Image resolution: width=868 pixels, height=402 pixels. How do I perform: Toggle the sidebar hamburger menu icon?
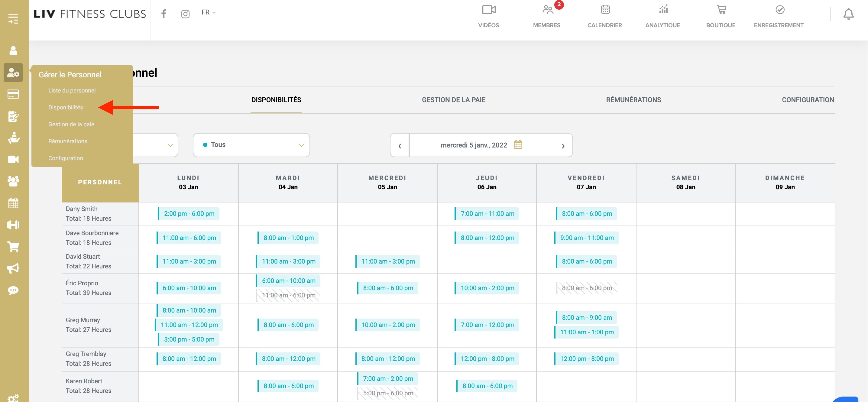(14, 18)
